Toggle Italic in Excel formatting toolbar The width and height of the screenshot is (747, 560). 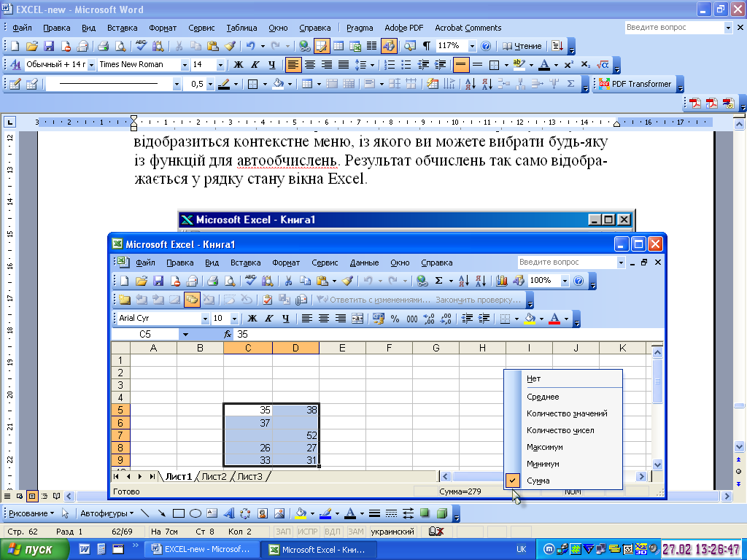click(x=268, y=319)
